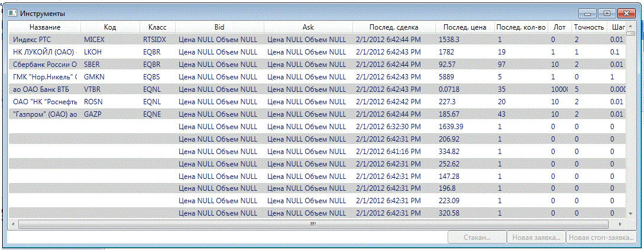Click the Точность column header
This screenshot has width=644, height=250.
point(589,27)
